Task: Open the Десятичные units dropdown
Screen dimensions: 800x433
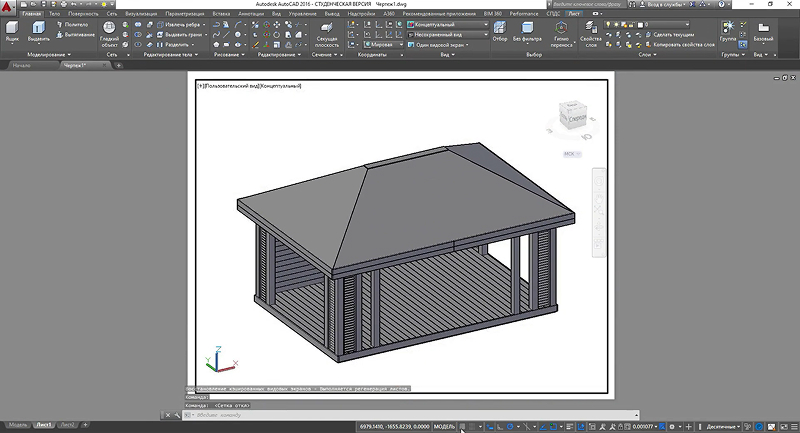Action: coord(723,426)
